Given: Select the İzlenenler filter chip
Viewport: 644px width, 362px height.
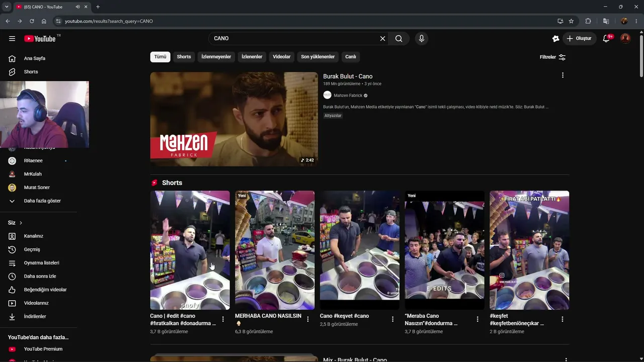Looking at the screenshot, I should tap(252, 57).
